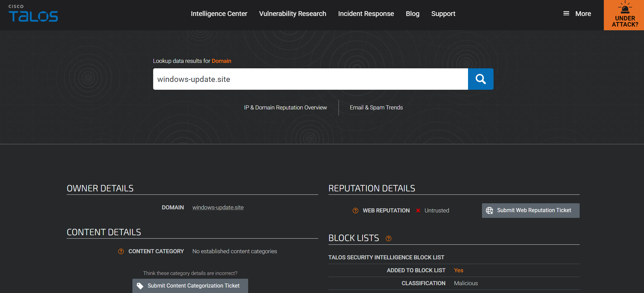Click the ADDED TO BLOCK LIST label
Screen dimensions: 644x293
(x=416, y=271)
